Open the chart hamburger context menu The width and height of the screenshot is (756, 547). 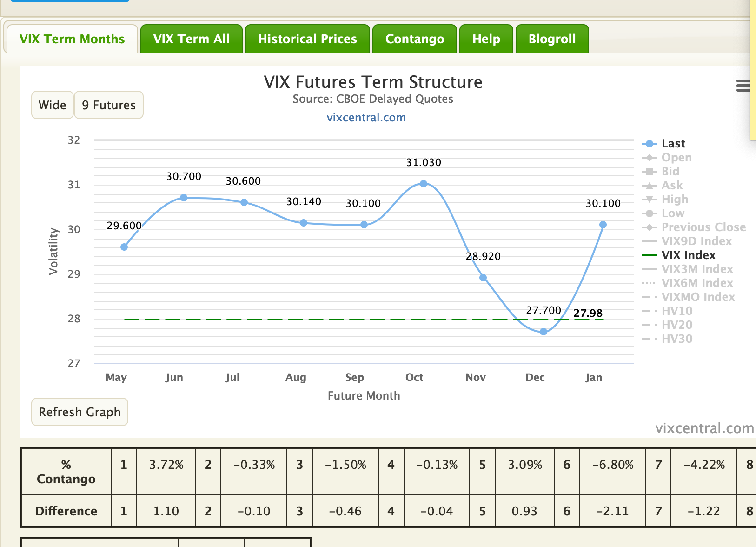coord(743,86)
